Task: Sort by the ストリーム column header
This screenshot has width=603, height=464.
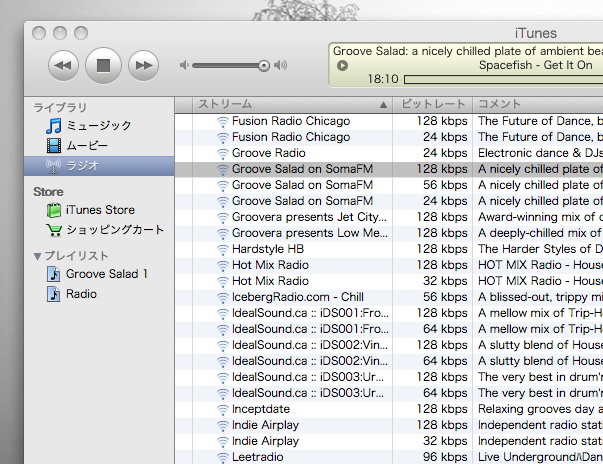Action: (292, 105)
